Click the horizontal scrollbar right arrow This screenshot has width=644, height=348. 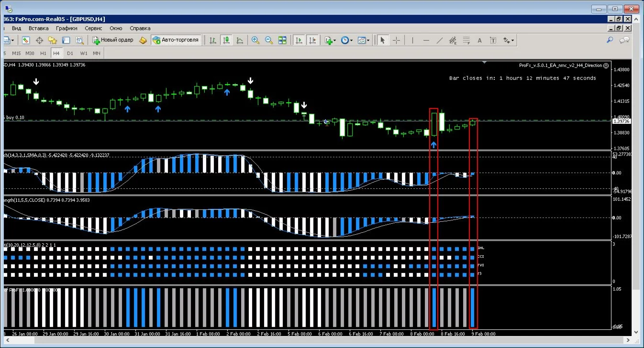click(628, 341)
